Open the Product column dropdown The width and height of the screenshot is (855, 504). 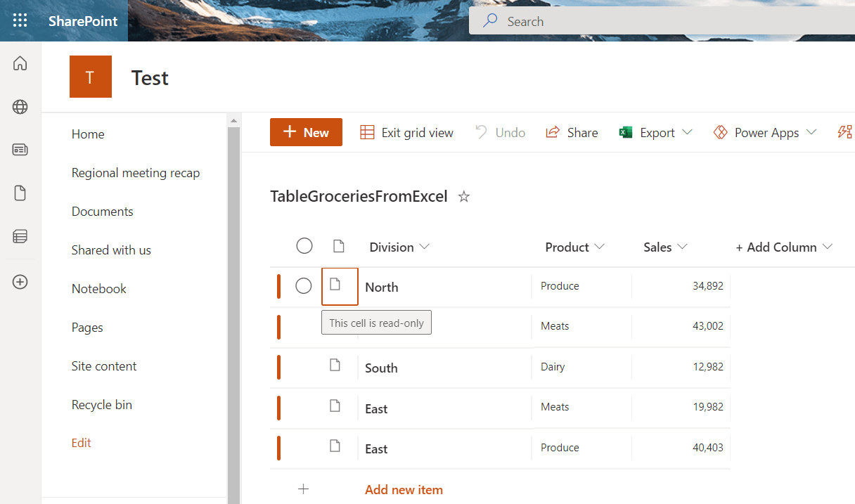(599, 247)
